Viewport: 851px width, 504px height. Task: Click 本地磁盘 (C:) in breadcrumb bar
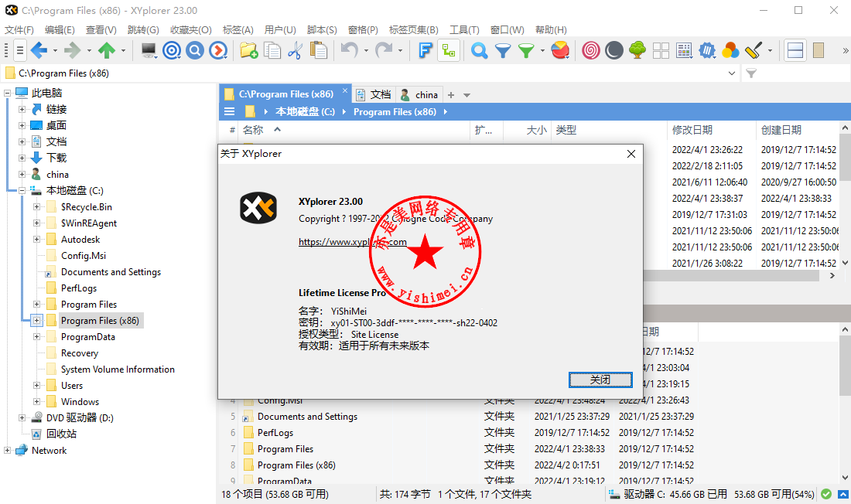pos(305,112)
